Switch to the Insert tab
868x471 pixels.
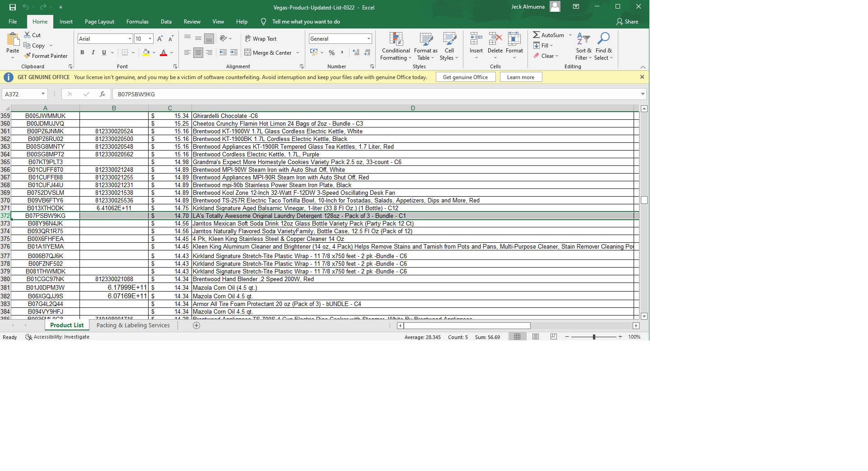pyautogui.click(x=66, y=22)
